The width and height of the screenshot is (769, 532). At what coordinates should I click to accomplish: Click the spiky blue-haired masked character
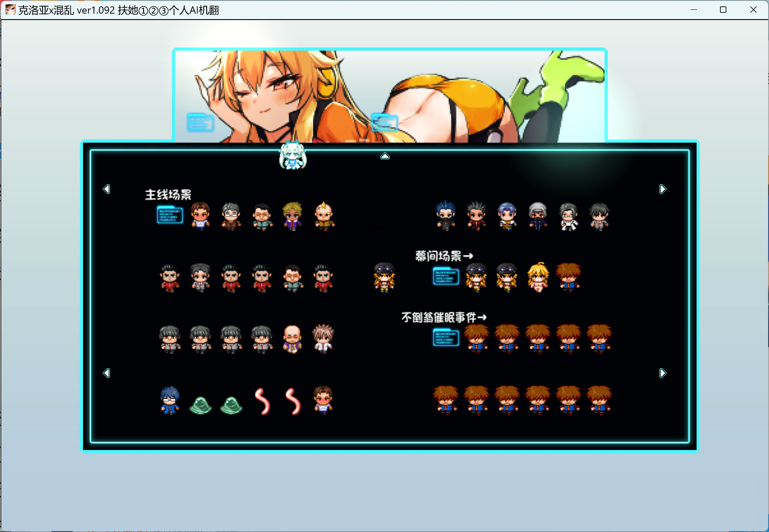coord(446,216)
